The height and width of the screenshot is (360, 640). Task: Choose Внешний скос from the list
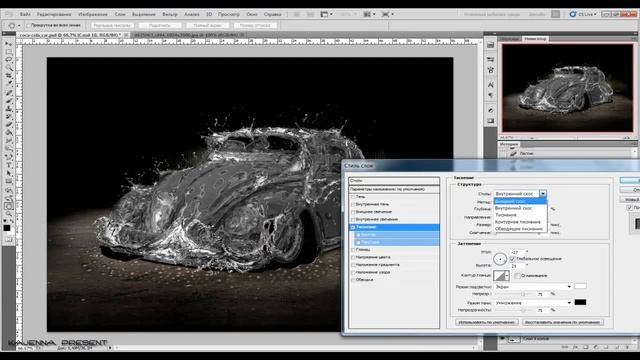(x=520, y=201)
